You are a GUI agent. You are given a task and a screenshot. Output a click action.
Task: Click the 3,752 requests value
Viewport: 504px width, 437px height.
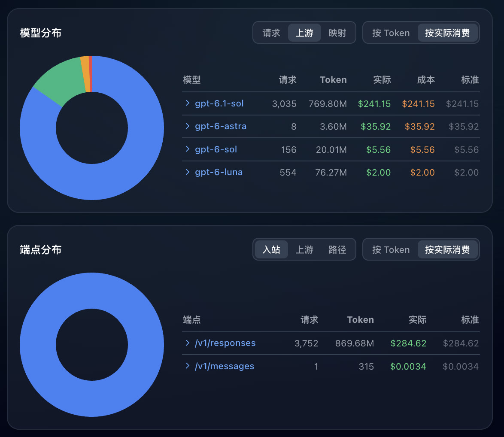point(306,343)
